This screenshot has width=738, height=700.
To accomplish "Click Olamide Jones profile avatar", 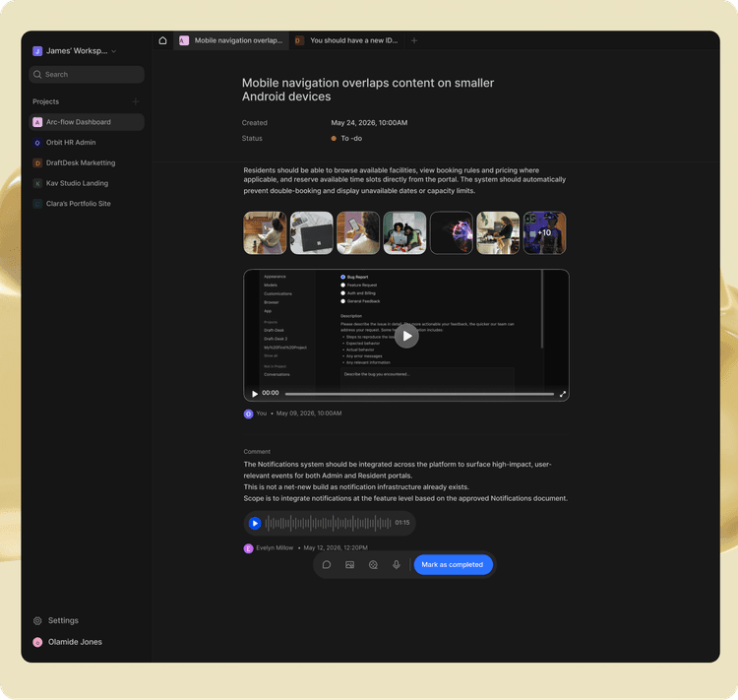I will click(x=37, y=642).
